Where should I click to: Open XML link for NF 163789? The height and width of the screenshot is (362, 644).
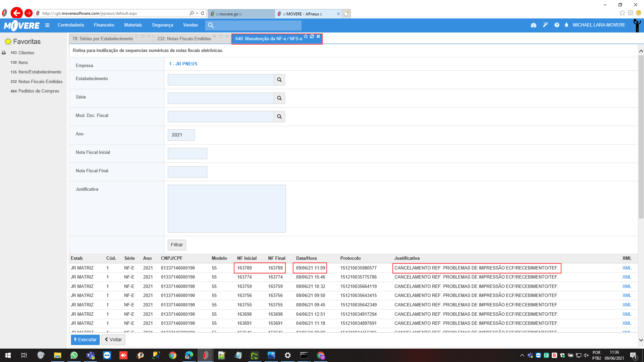(627, 268)
